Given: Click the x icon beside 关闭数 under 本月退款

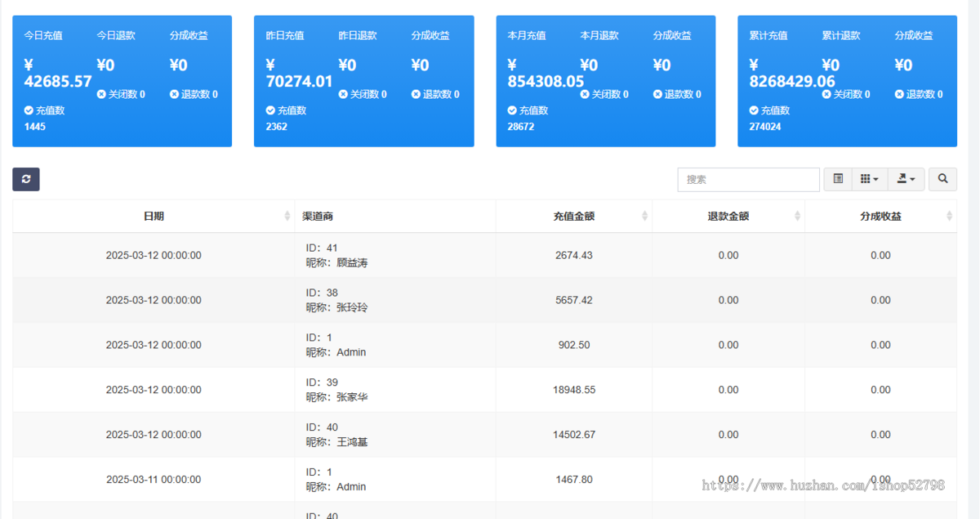Looking at the screenshot, I should 585,94.
